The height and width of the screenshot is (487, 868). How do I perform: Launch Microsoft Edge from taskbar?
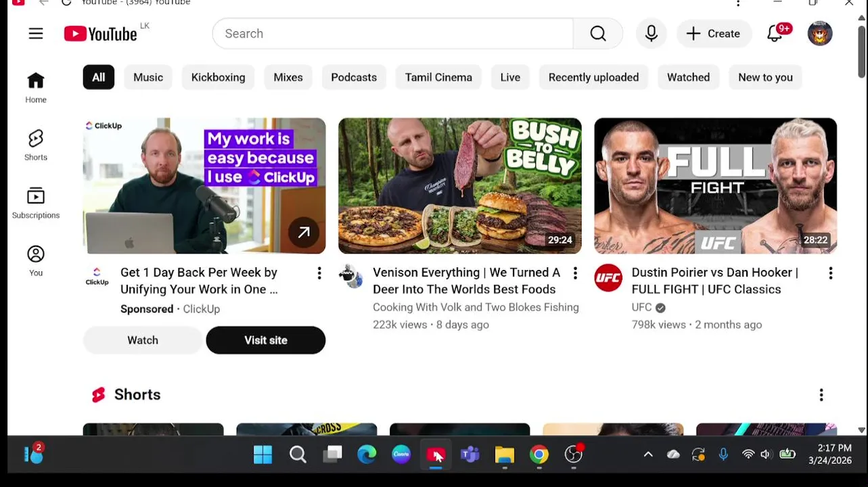point(367,455)
